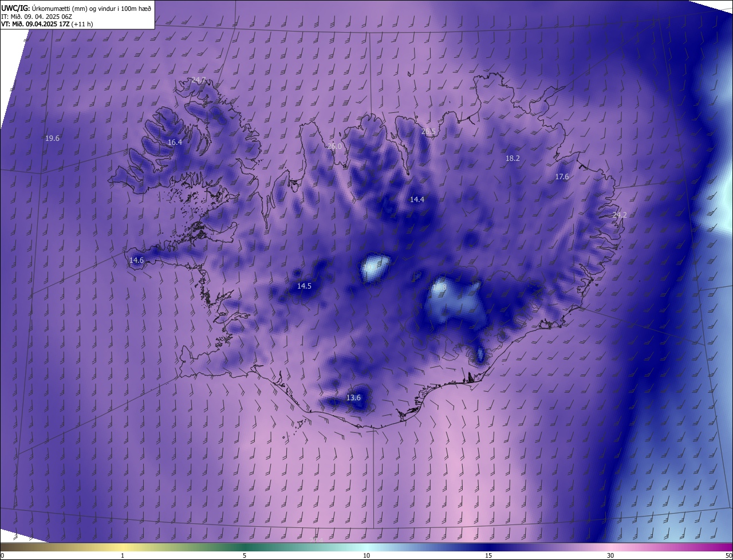Click the 1 tick label on the color scale
Viewport: 733px width, 560px height.
(123, 555)
